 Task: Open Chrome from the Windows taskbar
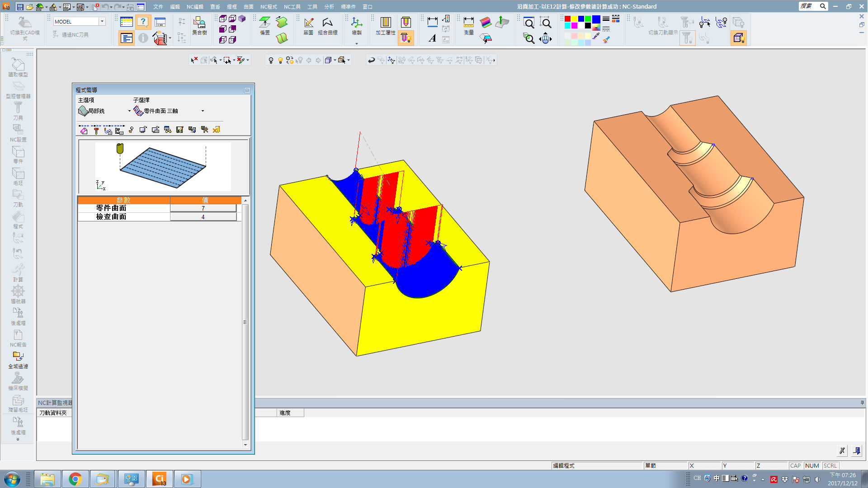coord(75,479)
